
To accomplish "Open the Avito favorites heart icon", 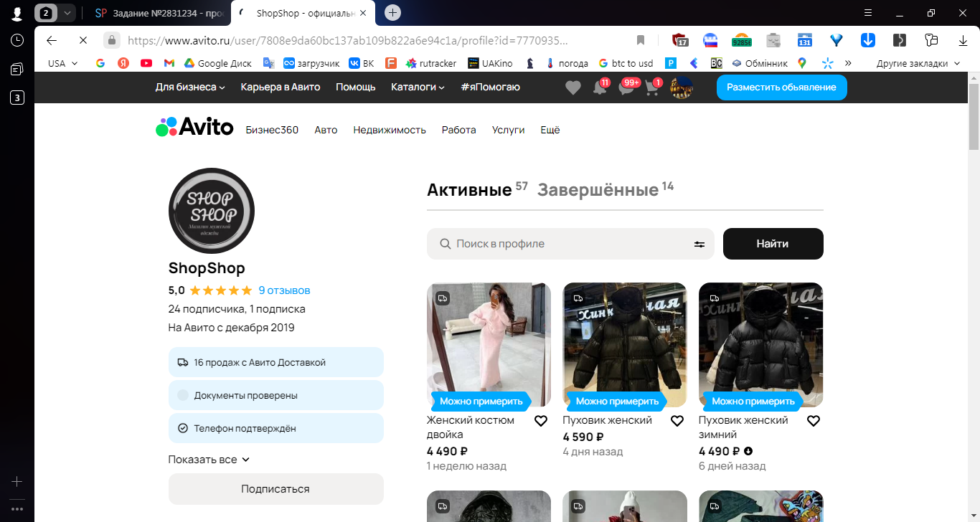I will coord(573,87).
